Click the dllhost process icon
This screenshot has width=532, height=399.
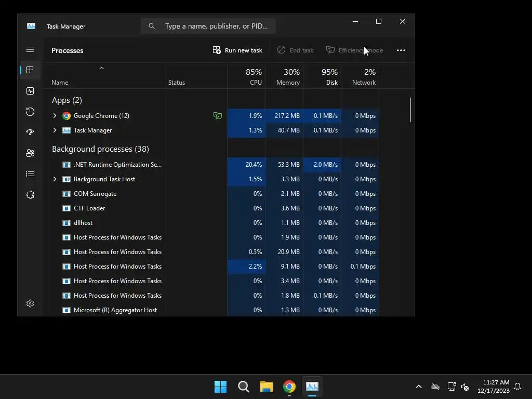(x=66, y=223)
